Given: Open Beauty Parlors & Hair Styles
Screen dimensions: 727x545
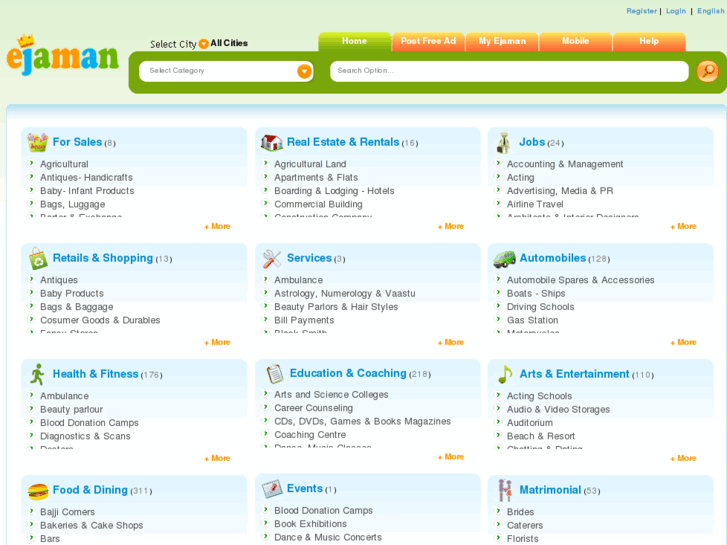Looking at the screenshot, I should coord(336,307).
